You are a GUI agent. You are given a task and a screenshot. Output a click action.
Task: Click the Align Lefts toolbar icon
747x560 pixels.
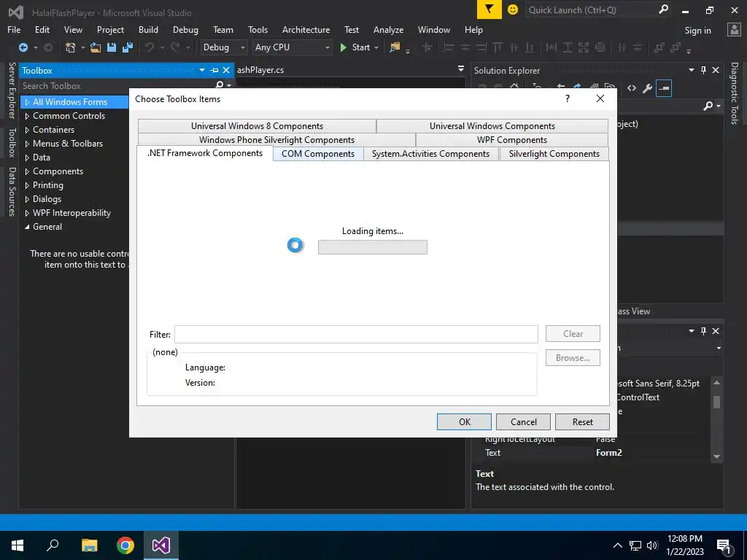click(x=449, y=47)
